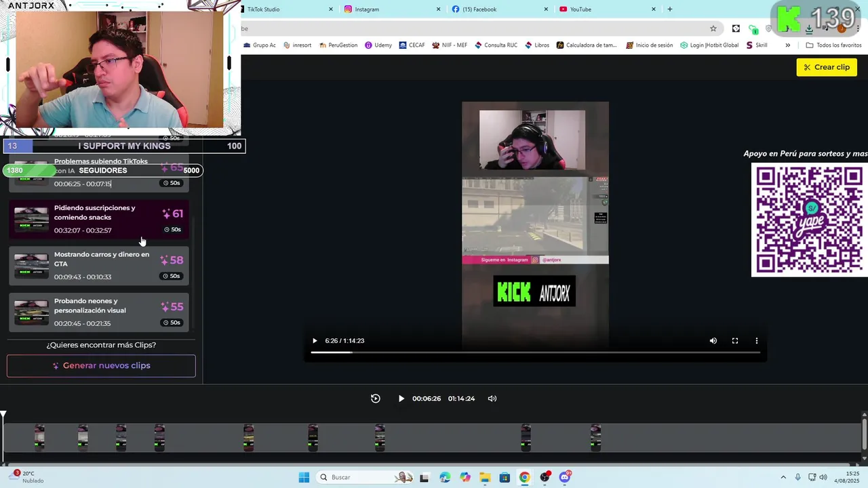Open the weather widget 20°C Nublado
The image size is (868, 488).
[27, 477]
